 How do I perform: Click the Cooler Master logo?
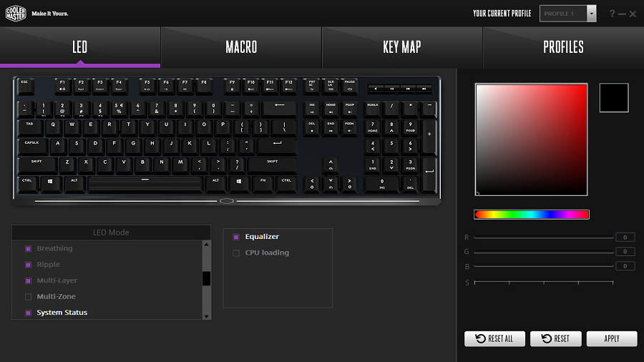point(16,13)
